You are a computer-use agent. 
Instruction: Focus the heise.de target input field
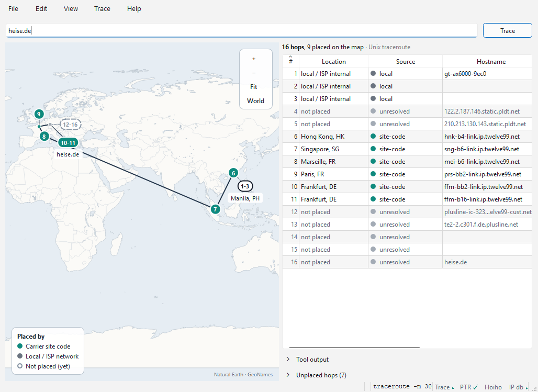[x=242, y=30]
